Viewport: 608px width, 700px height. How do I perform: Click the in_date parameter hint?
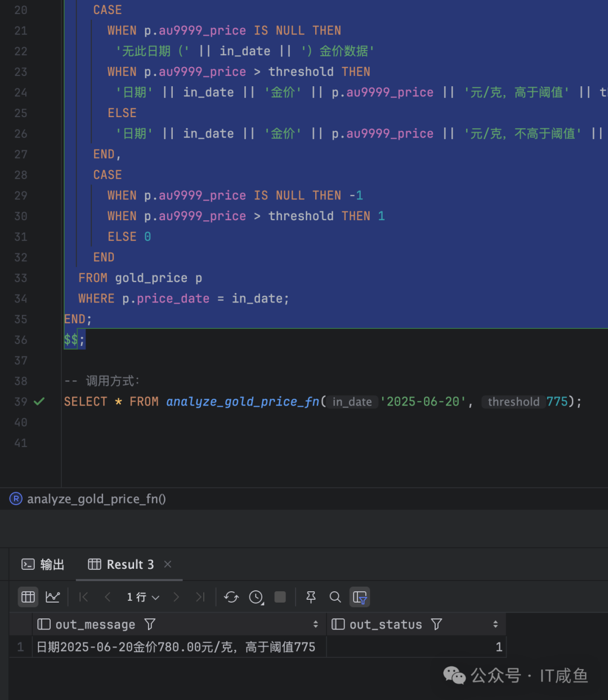[352, 402]
